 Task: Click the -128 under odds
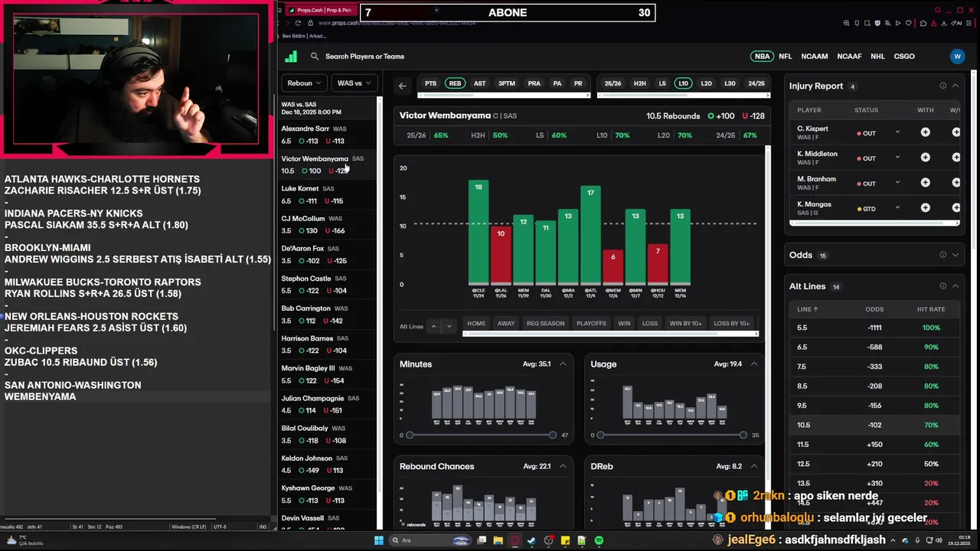[753, 116]
